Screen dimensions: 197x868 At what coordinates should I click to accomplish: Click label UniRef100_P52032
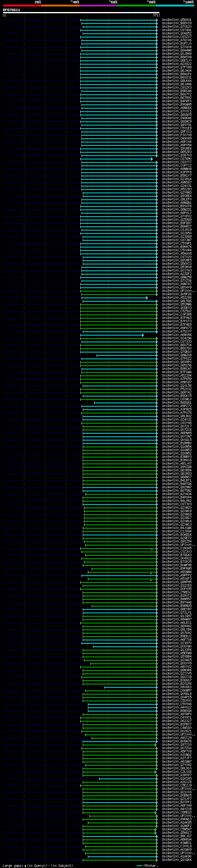tap(177, 389)
